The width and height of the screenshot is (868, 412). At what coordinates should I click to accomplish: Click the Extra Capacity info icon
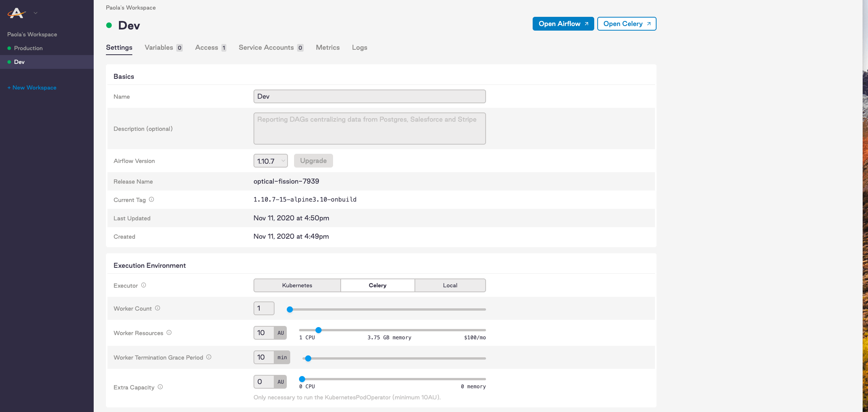click(x=161, y=386)
